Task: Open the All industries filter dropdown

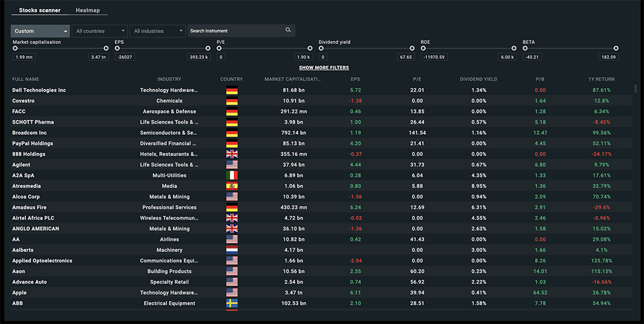Action: (x=158, y=31)
